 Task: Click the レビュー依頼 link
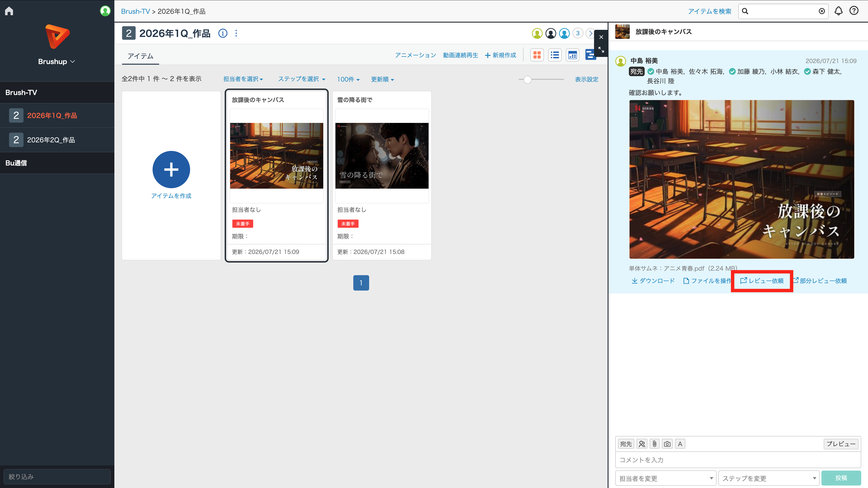[762, 281]
